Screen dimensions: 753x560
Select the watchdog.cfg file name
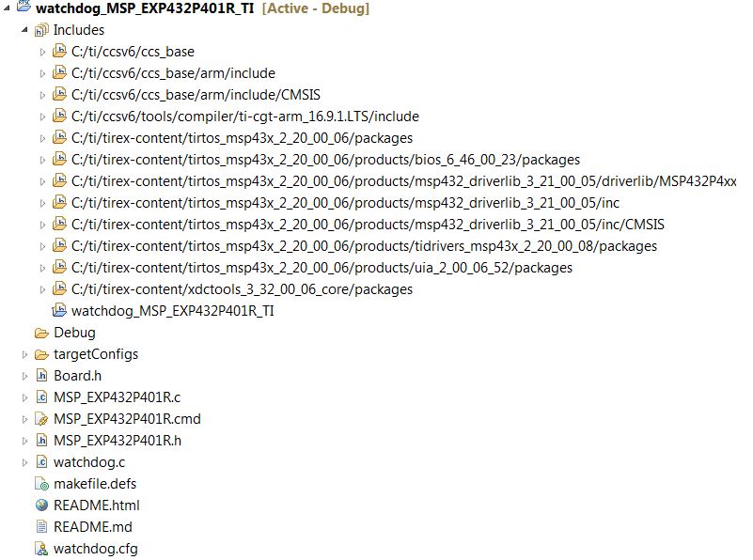96,549
